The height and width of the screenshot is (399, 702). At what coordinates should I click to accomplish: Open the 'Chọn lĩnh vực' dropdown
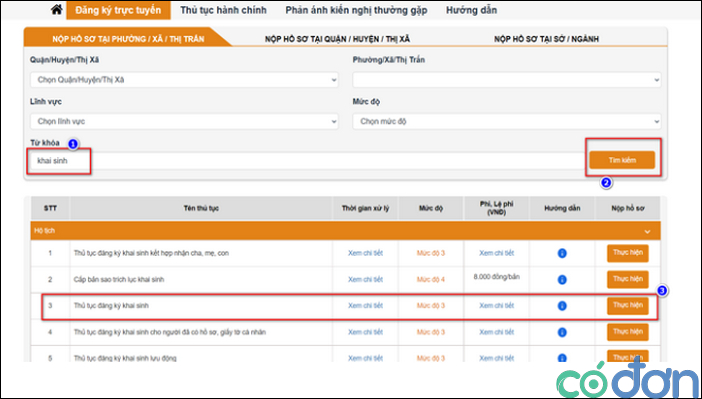pyautogui.click(x=184, y=121)
